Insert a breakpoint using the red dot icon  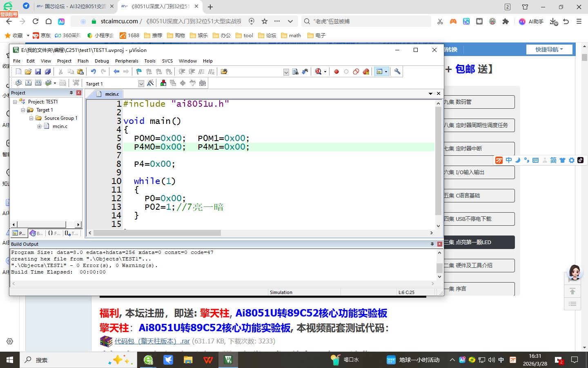tap(336, 72)
